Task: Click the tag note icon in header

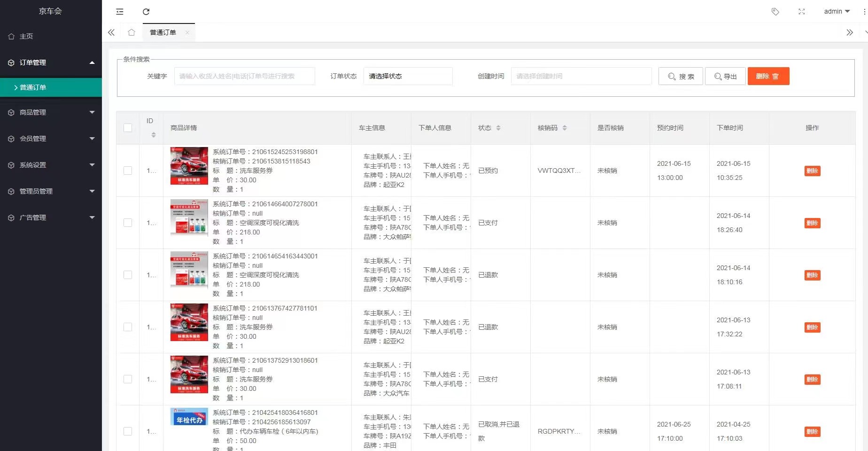Action: click(x=775, y=12)
